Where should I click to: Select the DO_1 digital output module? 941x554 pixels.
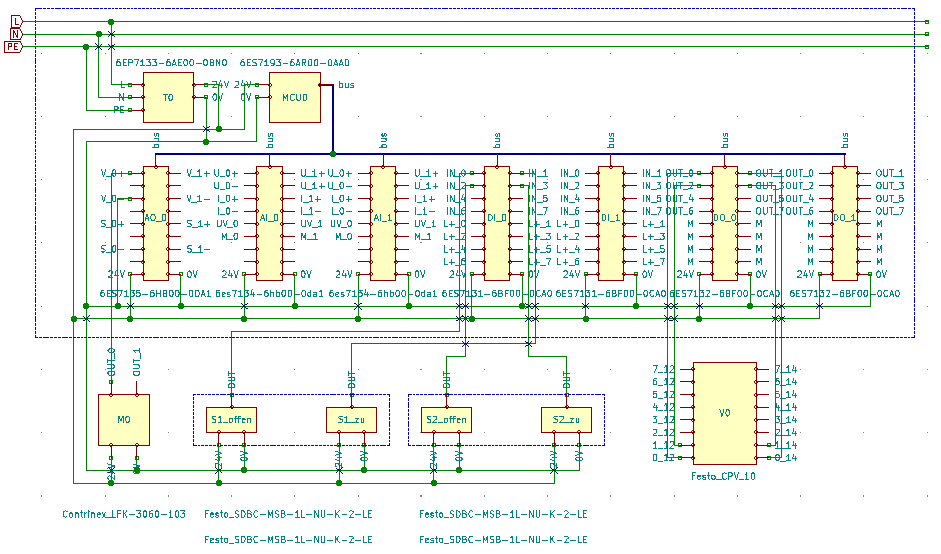click(x=845, y=222)
